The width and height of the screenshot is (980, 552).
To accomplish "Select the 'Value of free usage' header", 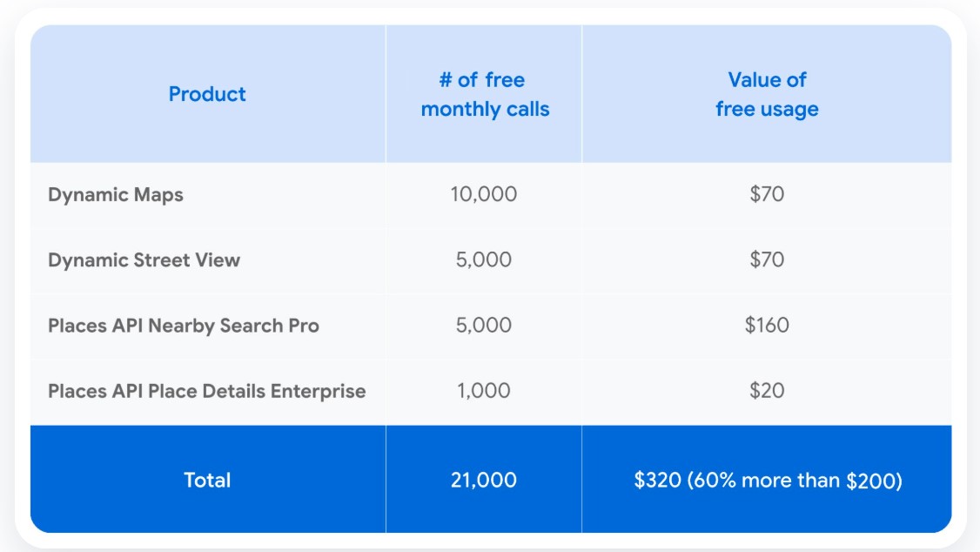I will [x=767, y=94].
